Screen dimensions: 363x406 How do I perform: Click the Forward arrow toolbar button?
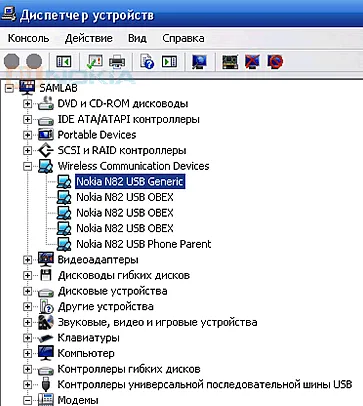34,62
